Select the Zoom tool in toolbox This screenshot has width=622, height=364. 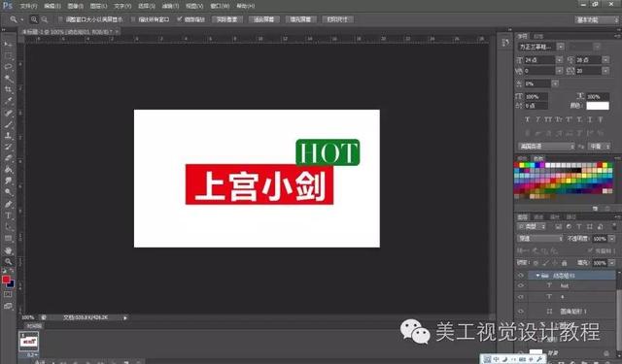[8, 261]
